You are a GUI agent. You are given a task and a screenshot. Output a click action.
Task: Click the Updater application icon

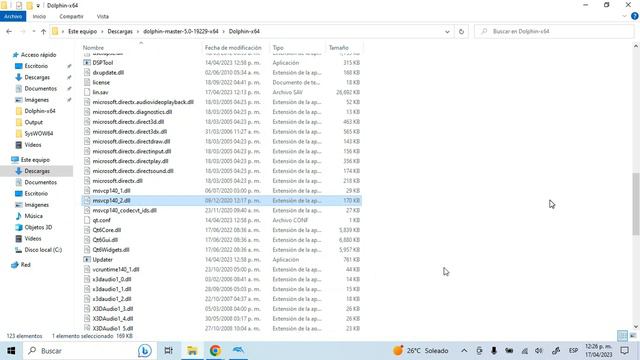(87, 260)
